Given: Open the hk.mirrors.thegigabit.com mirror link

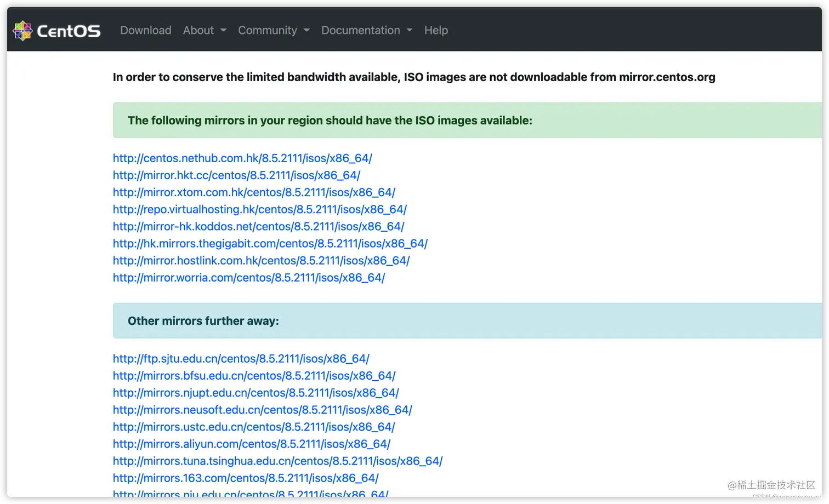Looking at the screenshot, I should point(270,243).
